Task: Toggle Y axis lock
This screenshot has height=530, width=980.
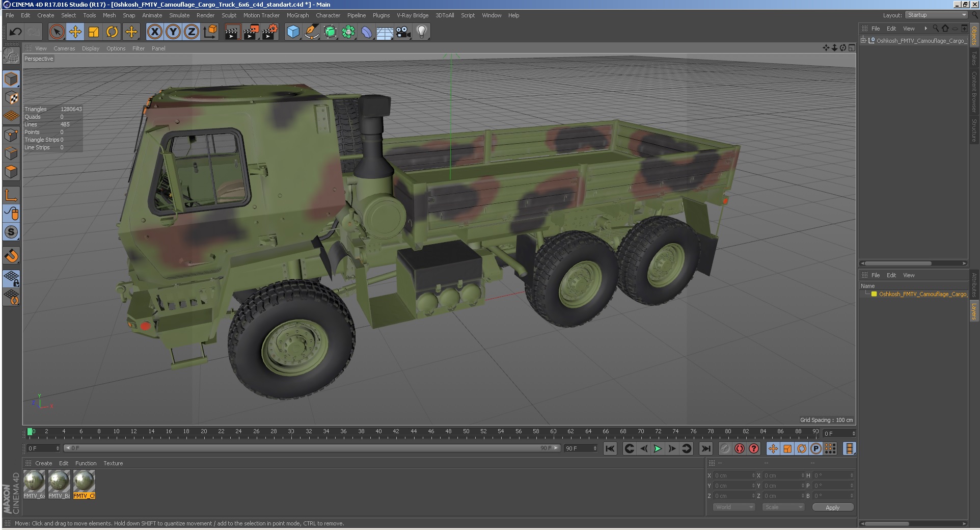Action: [173, 32]
